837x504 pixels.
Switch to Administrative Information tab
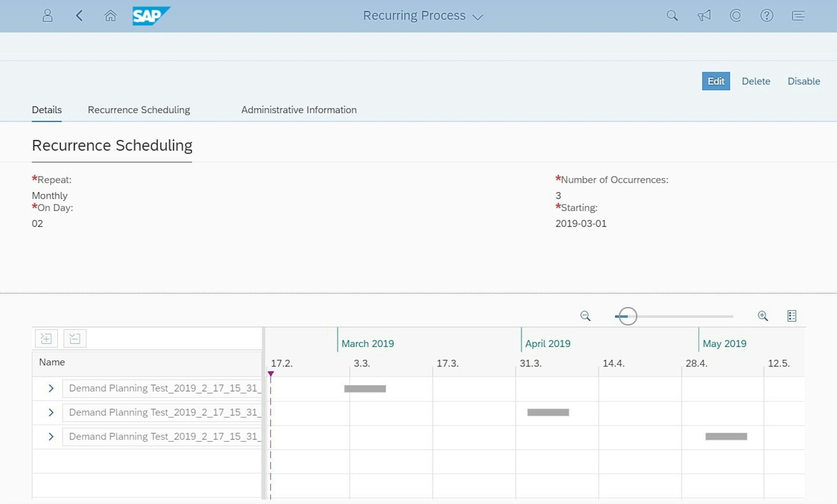(298, 109)
